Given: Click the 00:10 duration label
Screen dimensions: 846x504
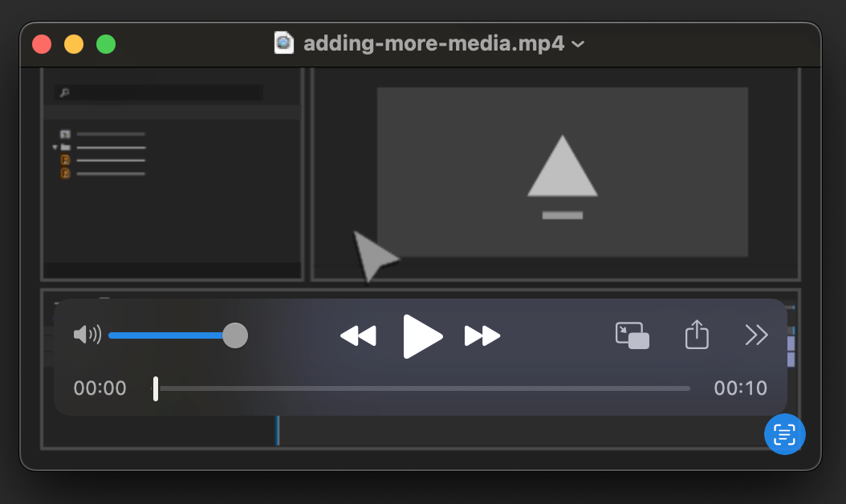Looking at the screenshot, I should pos(740,388).
